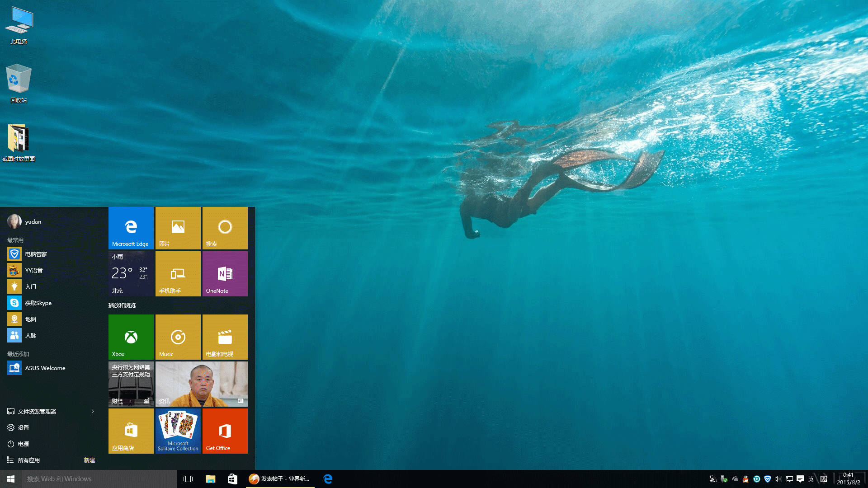Open Microsoft Edge from the taskbar

[x=328, y=479]
